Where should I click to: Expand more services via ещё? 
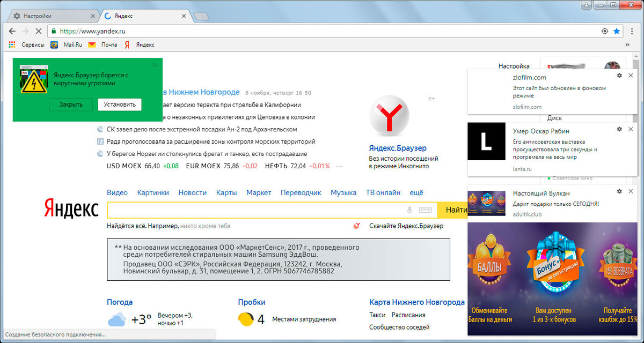416,192
